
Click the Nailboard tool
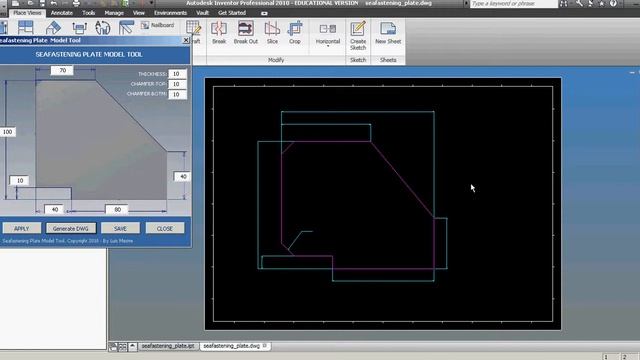click(x=158, y=25)
